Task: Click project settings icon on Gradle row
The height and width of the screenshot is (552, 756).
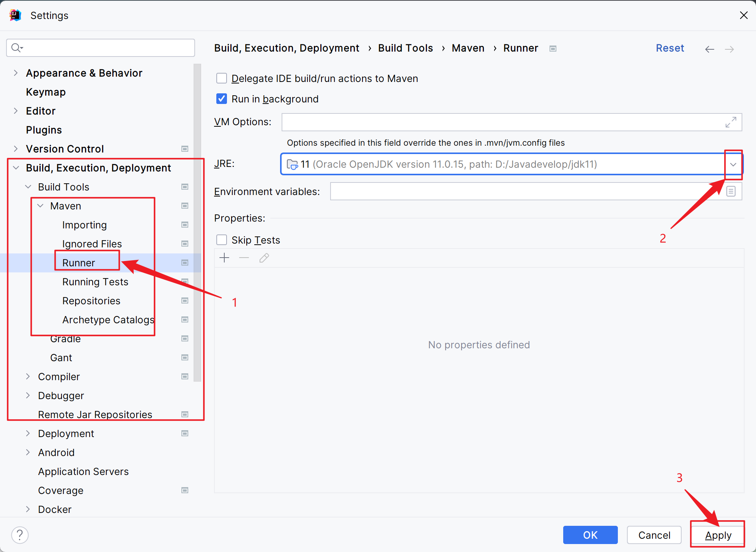Action: [185, 338]
